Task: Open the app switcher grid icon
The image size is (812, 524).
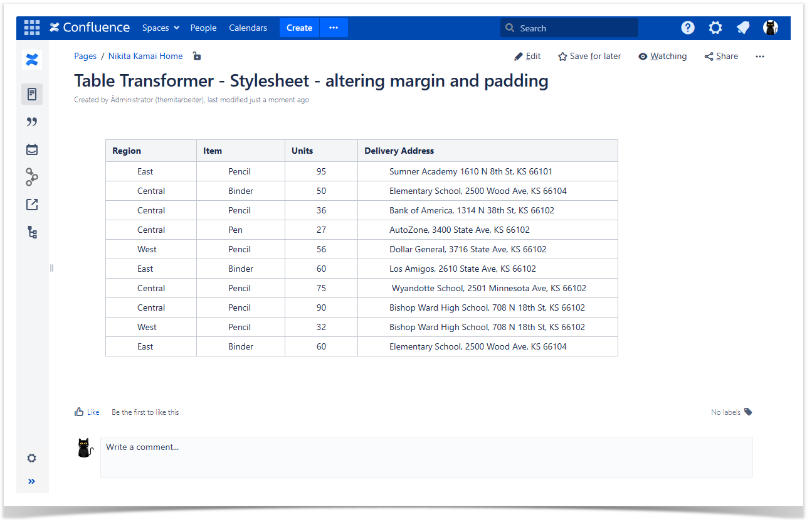Action: click(x=31, y=28)
